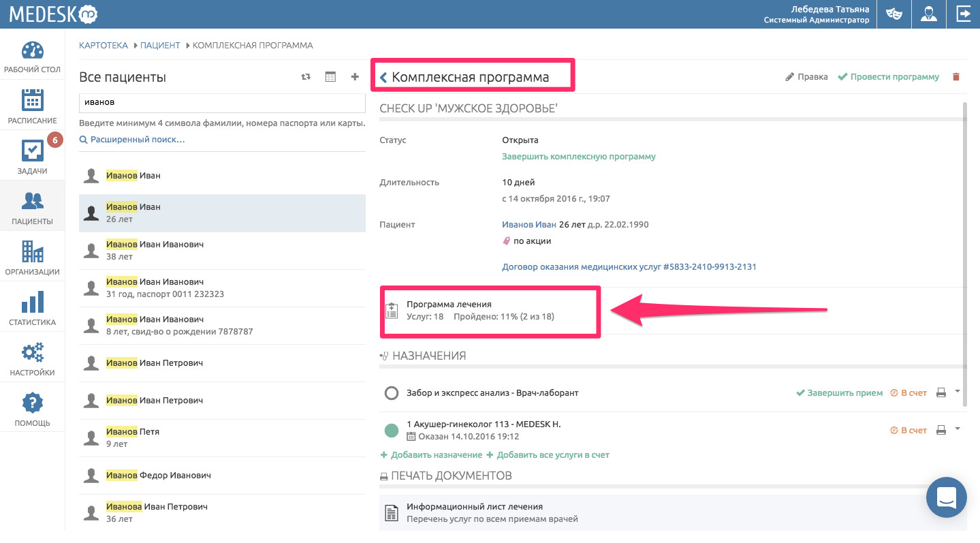
Task: Click the red trash delete icon
Action: (x=955, y=77)
